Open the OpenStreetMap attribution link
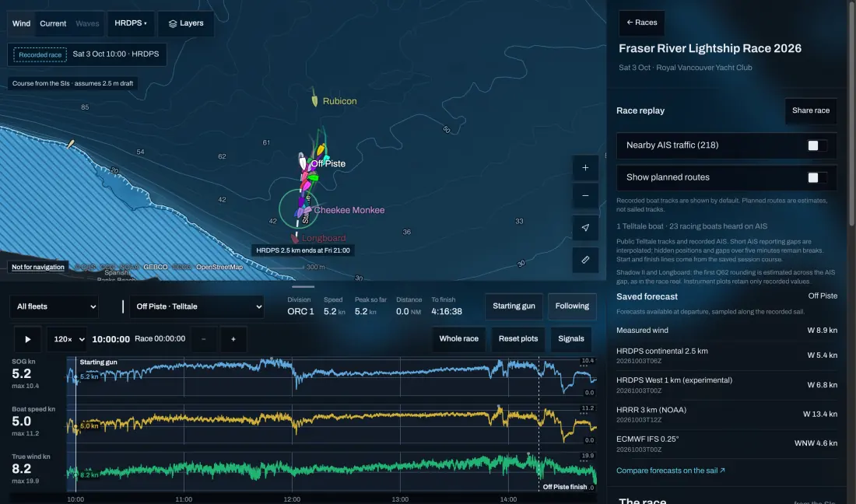This screenshot has width=856, height=504. (x=219, y=268)
